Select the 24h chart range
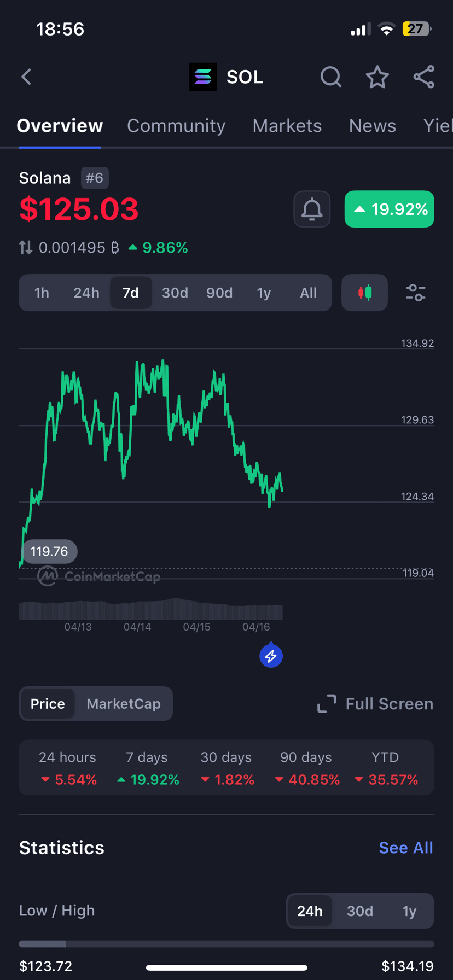453x980 pixels. point(86,293)
